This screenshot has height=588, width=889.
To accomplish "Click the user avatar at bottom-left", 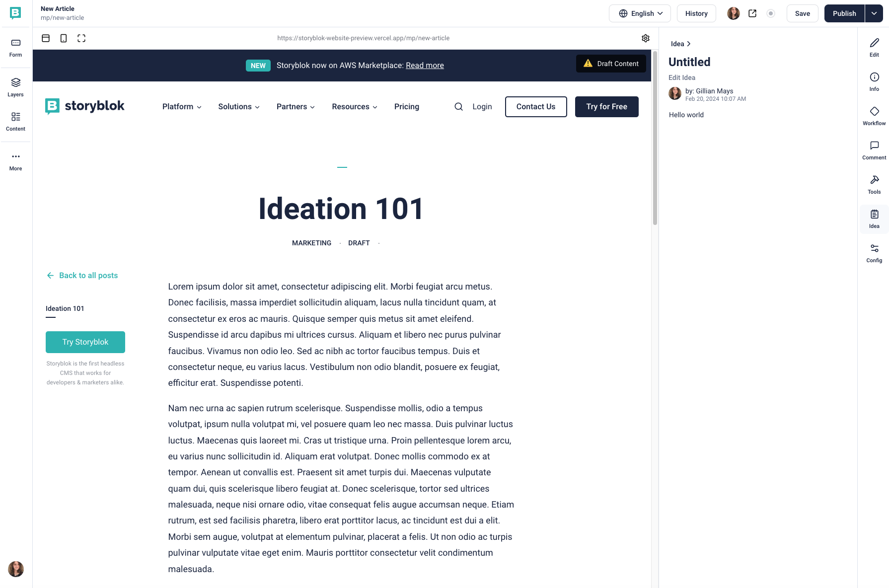I will coord(16,569).
